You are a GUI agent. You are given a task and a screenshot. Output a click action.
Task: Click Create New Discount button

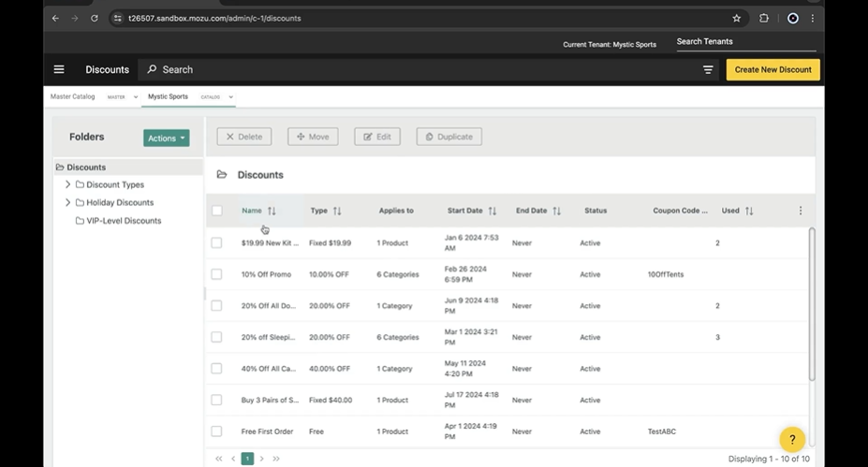coord(772,69)
